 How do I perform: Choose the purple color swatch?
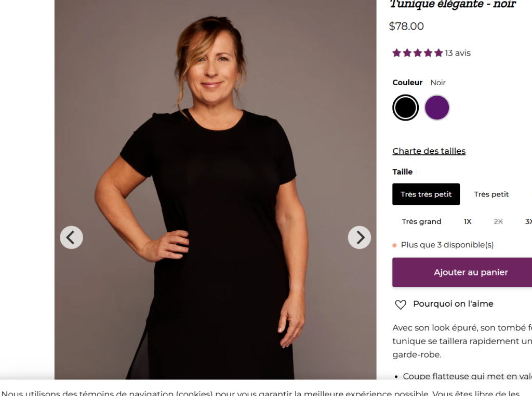pyautogui.click(x=436, y=108)
